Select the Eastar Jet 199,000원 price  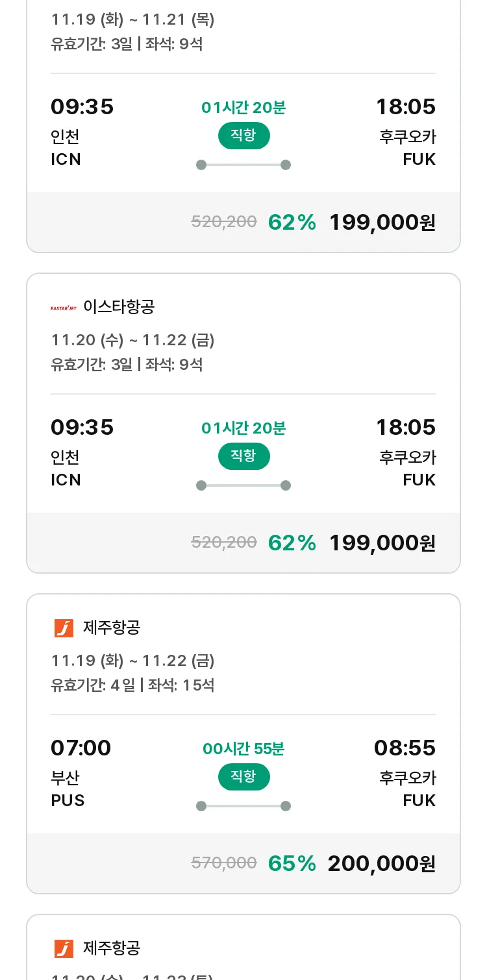click(x=382, y=543)
